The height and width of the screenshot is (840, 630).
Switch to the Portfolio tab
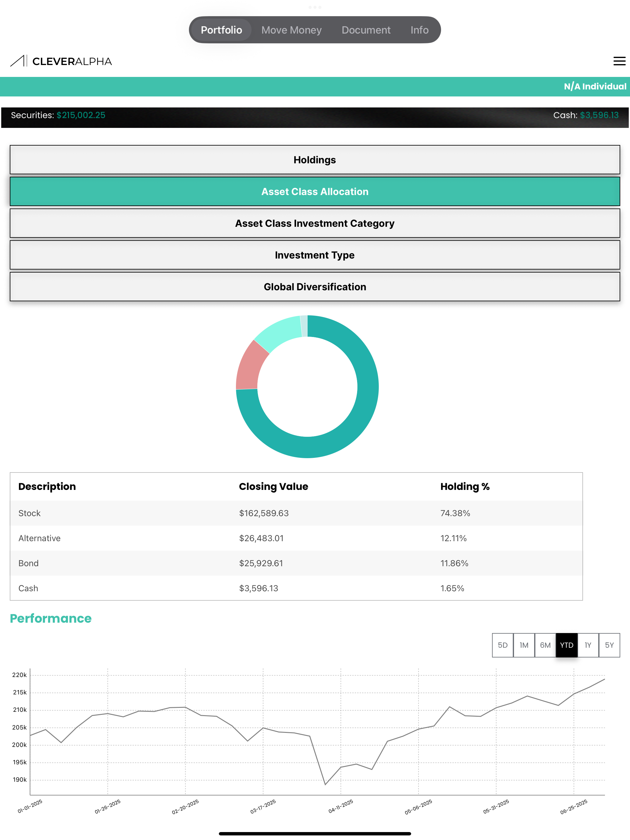pyautogui.click(x=221, y=30)
